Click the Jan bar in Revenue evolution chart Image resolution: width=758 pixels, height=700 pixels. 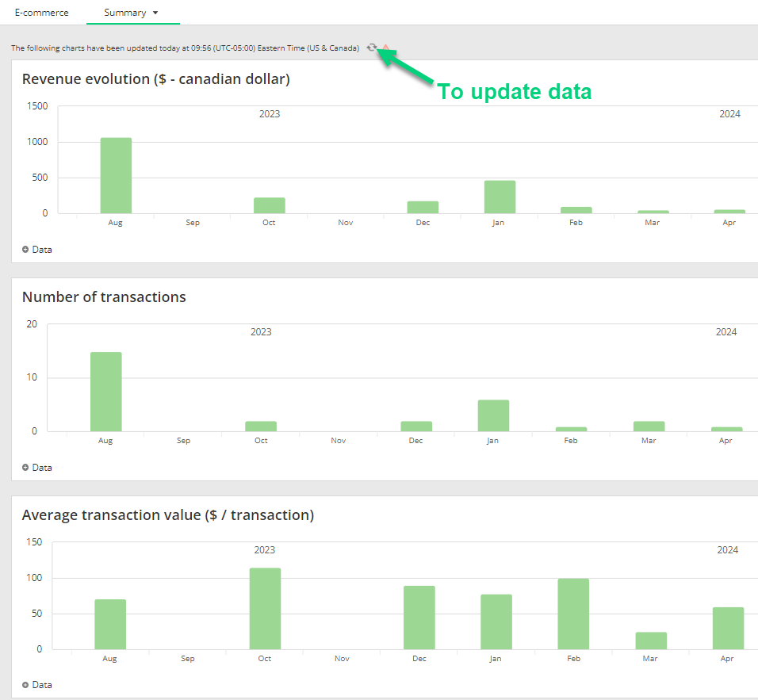500,197
